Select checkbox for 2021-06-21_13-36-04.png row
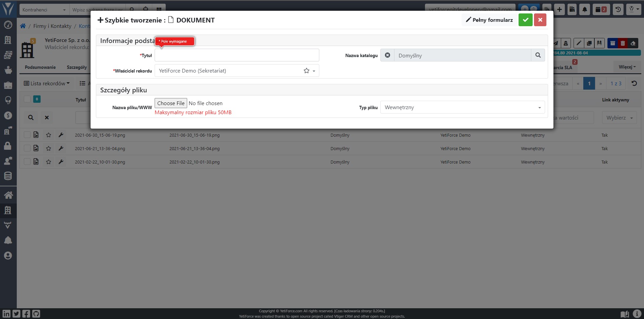The image size is (644, 319). tap(27, 148)
